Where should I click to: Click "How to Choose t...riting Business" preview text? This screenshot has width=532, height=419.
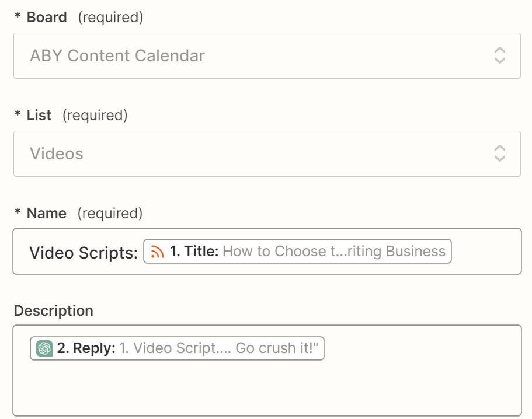click(x=333, y=252)
